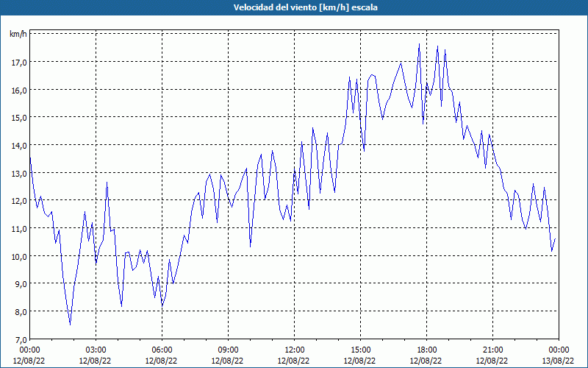Select the 14,0 y-axis value
This screenshot has width=588, height=368.
(19, 145)
